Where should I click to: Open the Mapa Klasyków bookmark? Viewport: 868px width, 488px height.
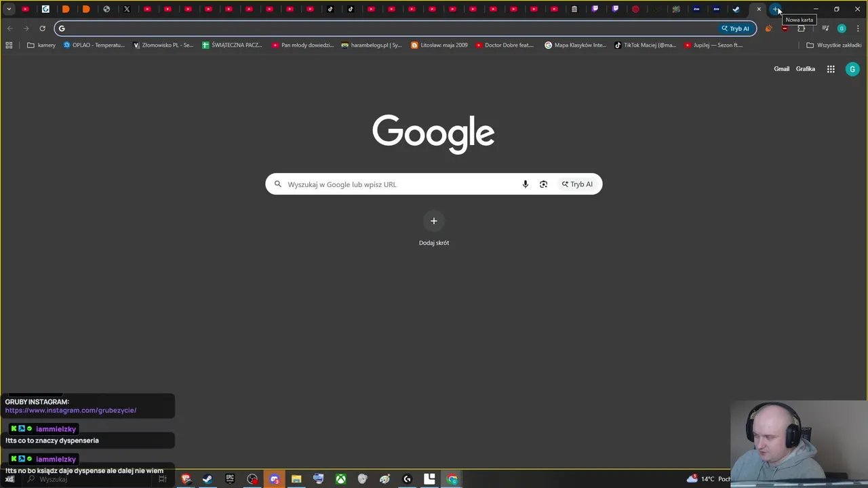pos(575,45)
